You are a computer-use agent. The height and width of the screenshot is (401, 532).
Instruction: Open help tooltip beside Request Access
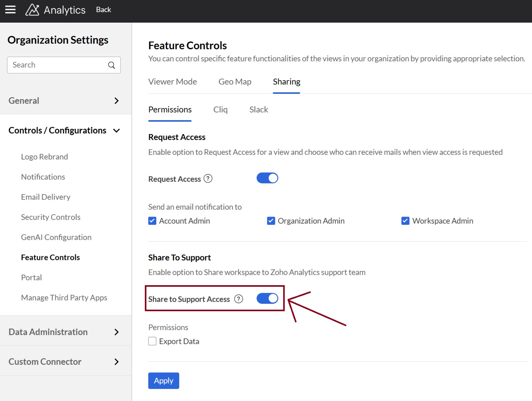[x=208, y=179]
